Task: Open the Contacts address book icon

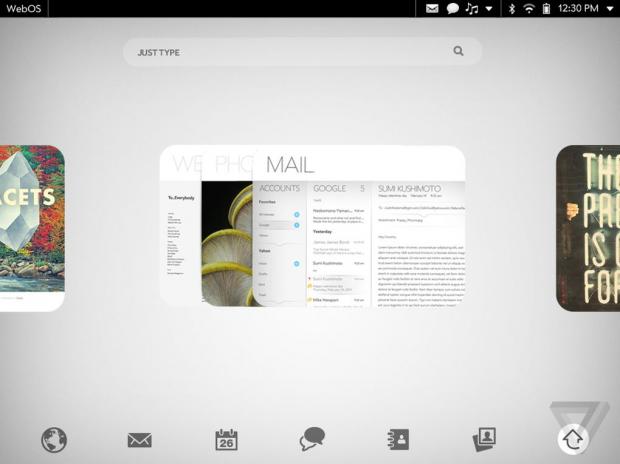Action: (399, 439)
